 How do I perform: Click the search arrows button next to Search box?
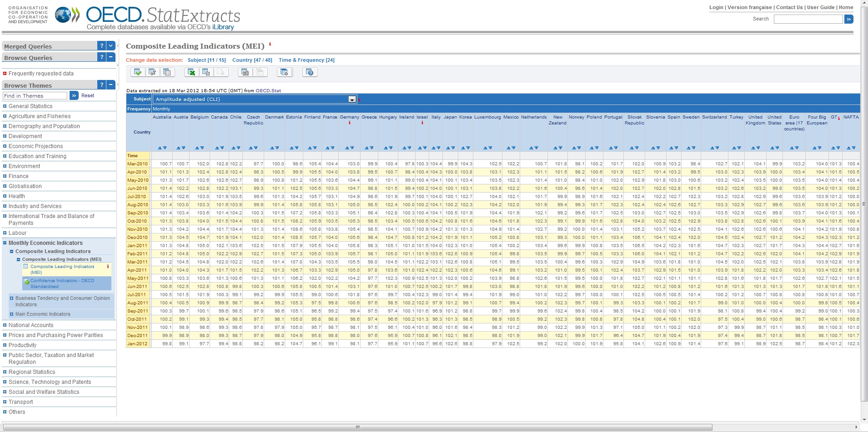click(849, 19)
